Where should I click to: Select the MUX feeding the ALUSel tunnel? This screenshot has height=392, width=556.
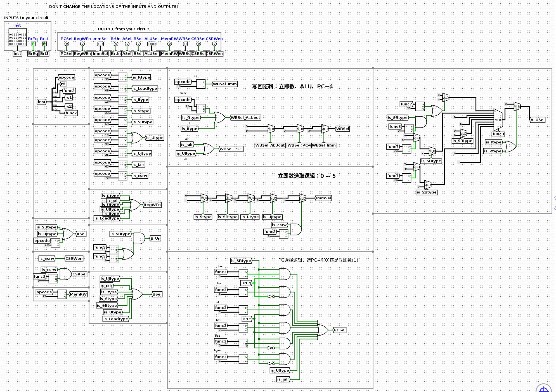coord(517,106)
